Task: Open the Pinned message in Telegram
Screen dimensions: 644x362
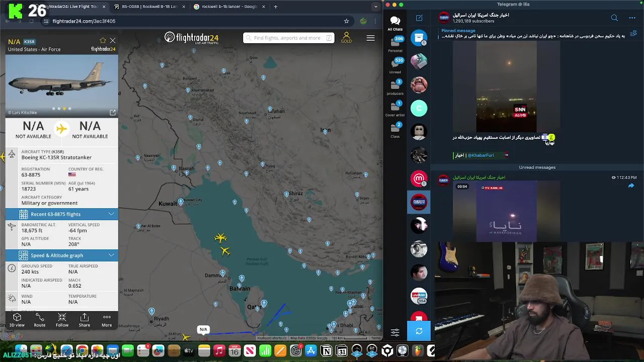Action: (x=532, y=33)
